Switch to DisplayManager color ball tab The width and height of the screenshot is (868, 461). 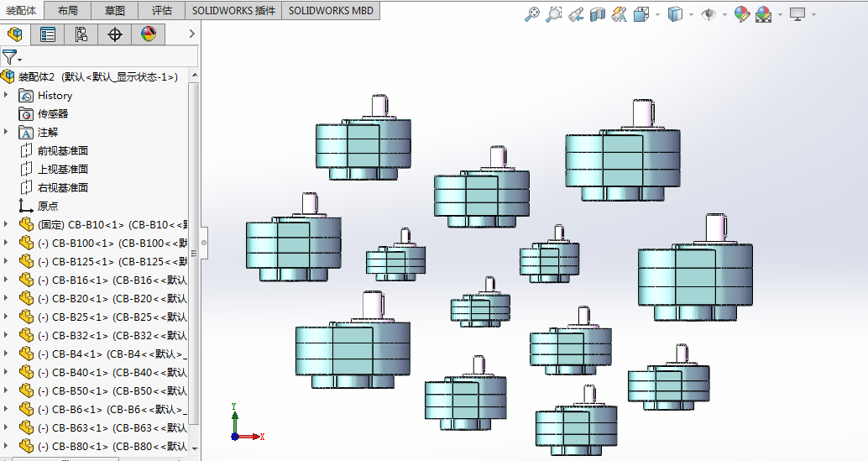tap(148, 34)
